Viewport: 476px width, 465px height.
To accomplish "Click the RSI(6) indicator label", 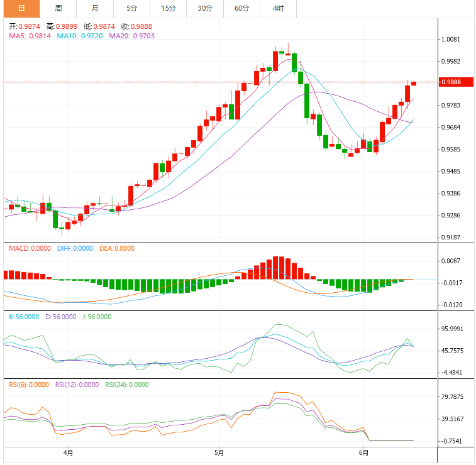I will (x=28, y=385).
